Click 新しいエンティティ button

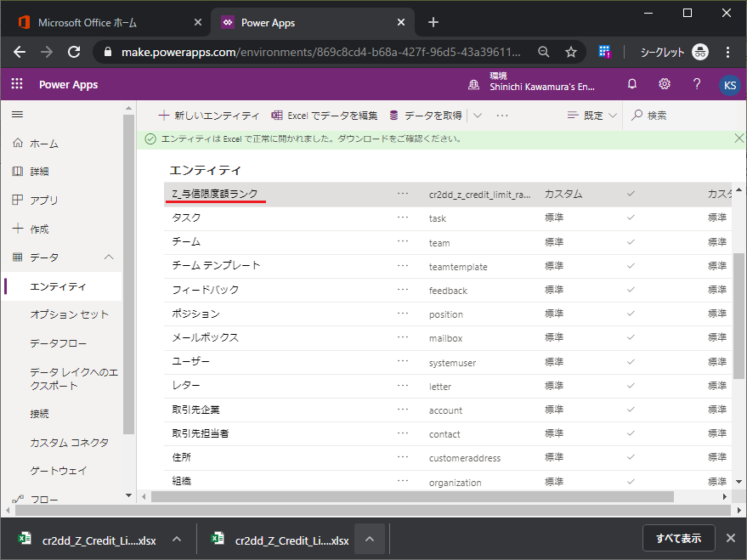209,116
